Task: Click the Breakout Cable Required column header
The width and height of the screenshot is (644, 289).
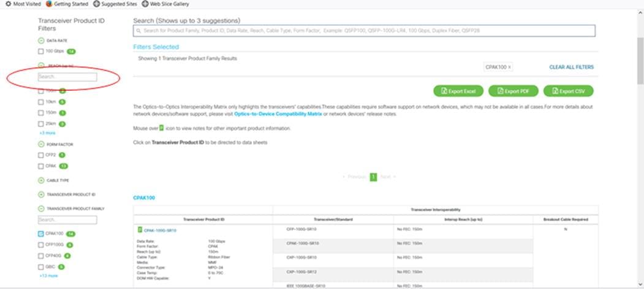Action: tap(566, 220)
